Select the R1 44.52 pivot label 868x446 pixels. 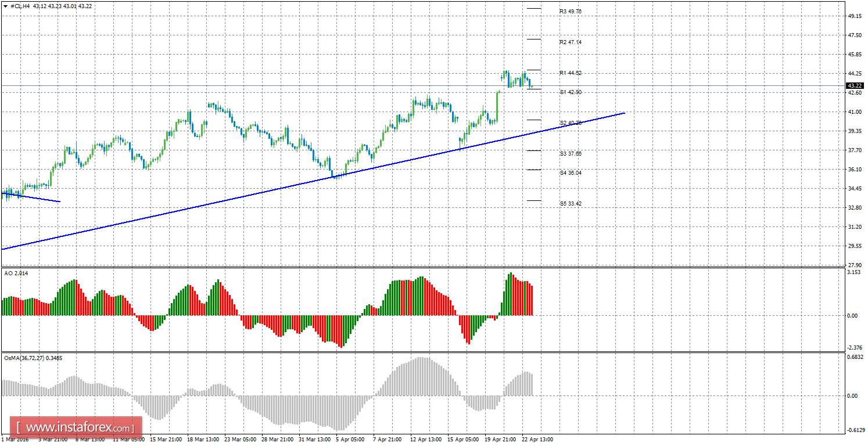pos(571,73)
